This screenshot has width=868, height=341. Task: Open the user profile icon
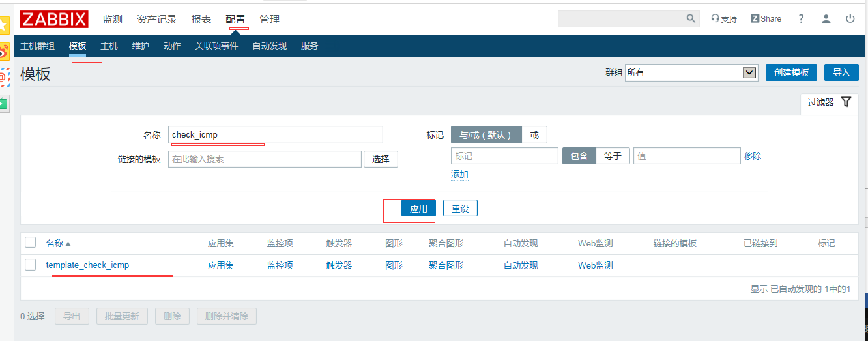click(x=826, y=19)
